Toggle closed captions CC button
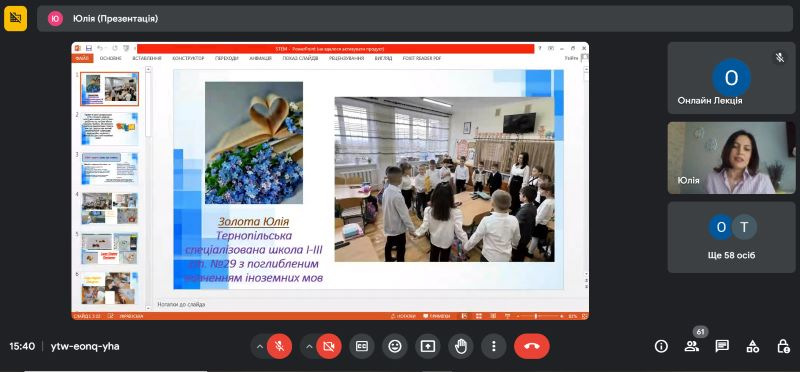The height and width of the screenshot is (372, 800). [x=362, y=346]
